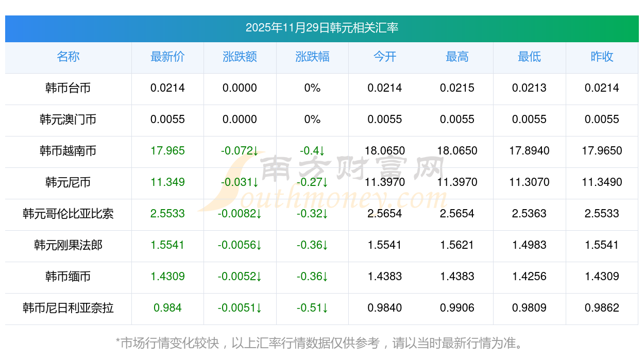Click the 最新价 column header

tap(167, 57)
